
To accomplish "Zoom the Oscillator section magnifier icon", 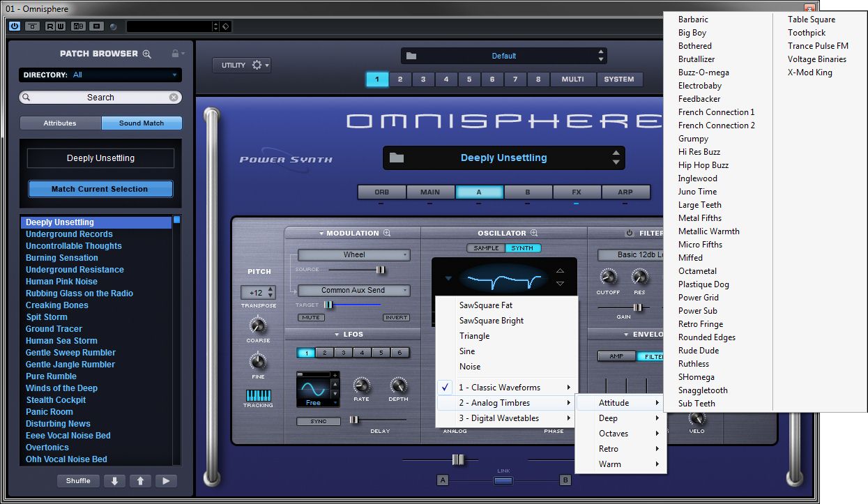I will point(535,234).
